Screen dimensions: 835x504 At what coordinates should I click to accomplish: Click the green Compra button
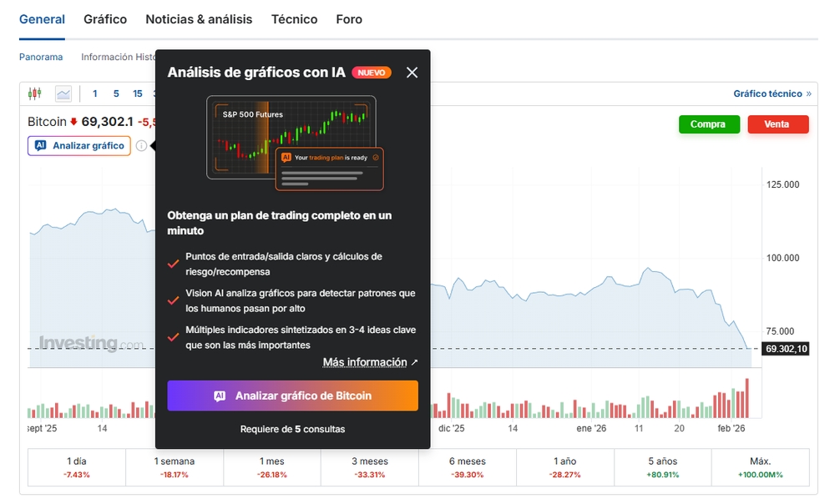pyautogui.click(x=709, y=124)
